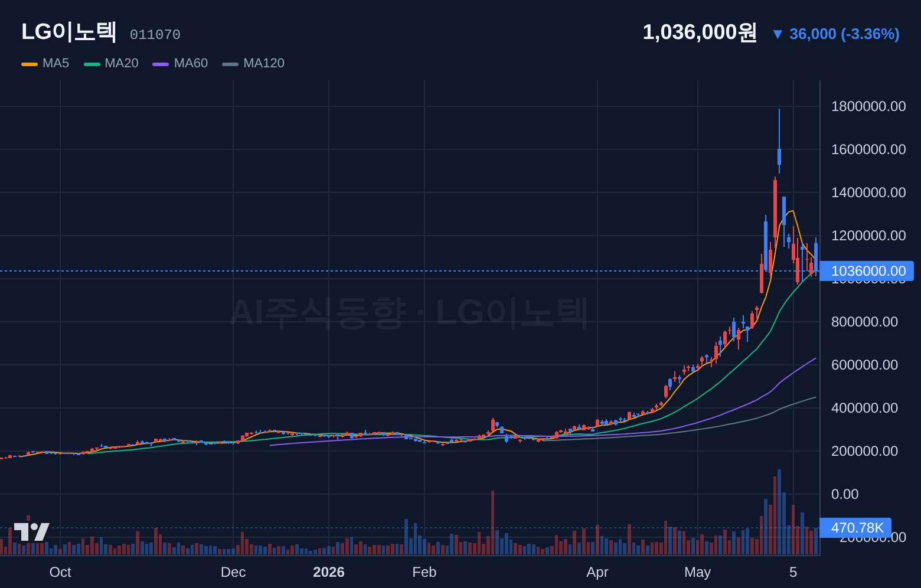The image size is (921, 588).
Task: Click the current price 1,036,000원
Action: click(700, 32)
